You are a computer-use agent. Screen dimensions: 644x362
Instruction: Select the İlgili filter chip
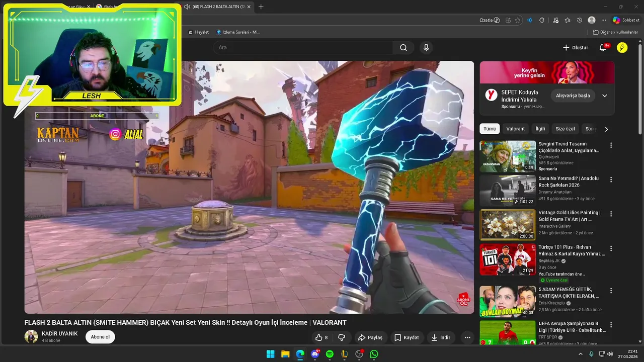[x=540, y=129]
